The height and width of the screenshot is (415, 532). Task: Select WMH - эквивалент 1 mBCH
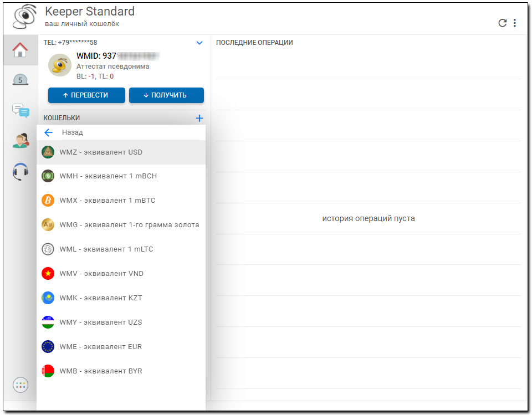pos(121,176)
